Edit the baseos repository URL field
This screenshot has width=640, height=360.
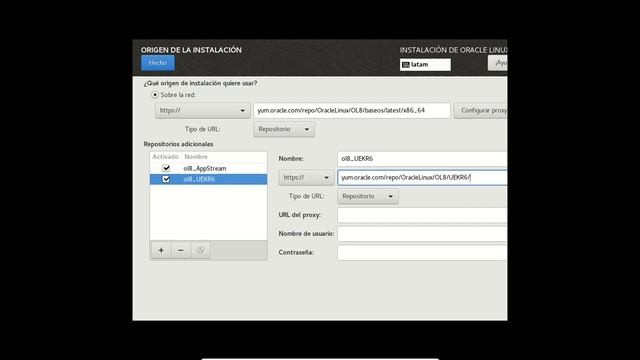(x=352, y=110)
